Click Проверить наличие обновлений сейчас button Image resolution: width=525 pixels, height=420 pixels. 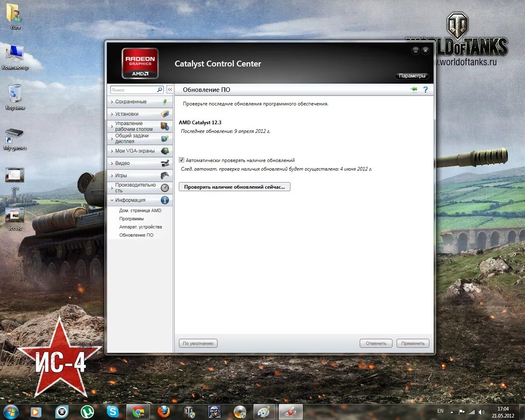235,187
